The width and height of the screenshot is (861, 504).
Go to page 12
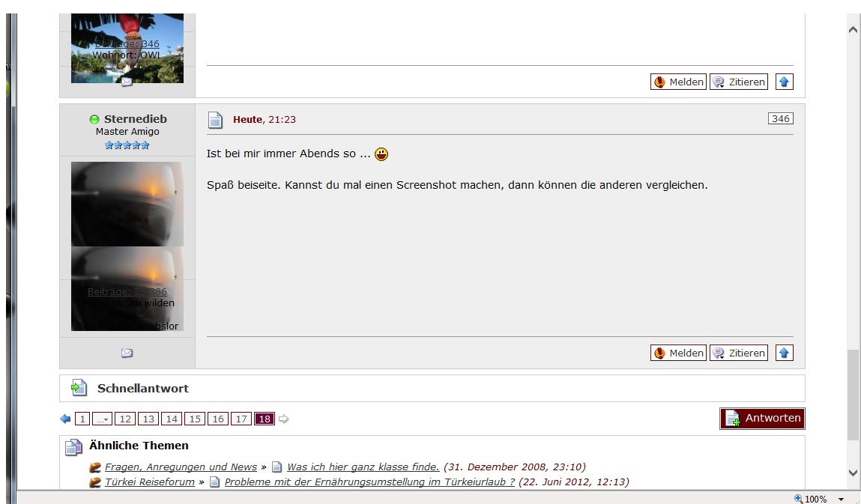pos(125,419)
